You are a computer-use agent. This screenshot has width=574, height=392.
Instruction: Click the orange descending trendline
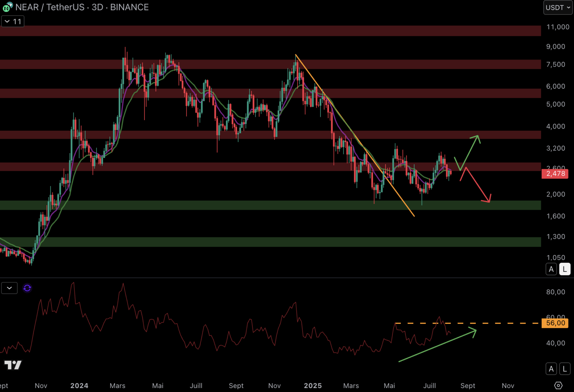355,135
